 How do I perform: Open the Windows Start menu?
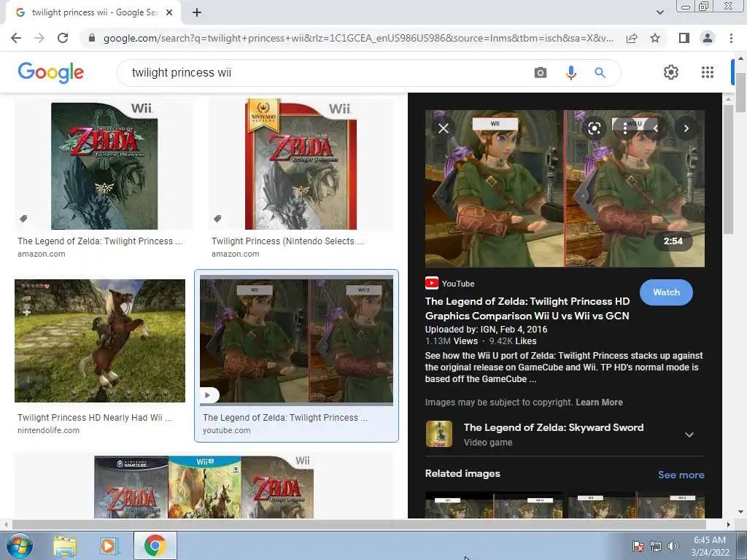[20, 545]
